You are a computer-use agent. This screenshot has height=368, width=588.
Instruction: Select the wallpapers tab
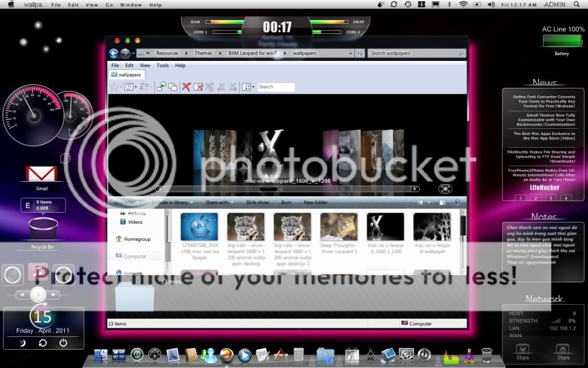click(x=126, y=75)
